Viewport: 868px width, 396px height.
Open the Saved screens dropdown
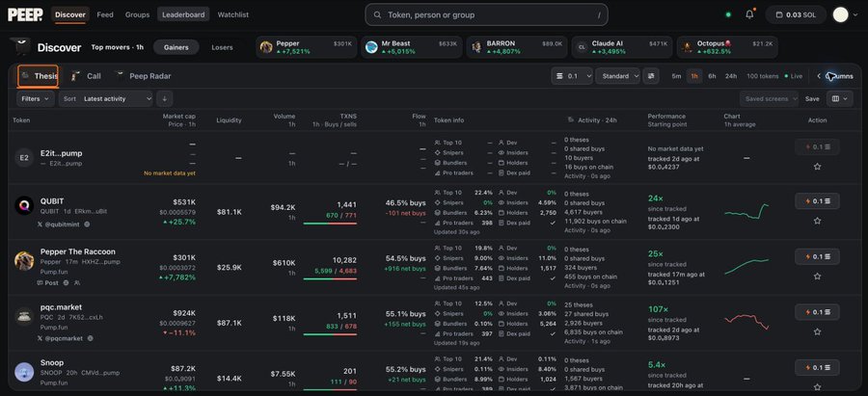(x=769, y=98)
